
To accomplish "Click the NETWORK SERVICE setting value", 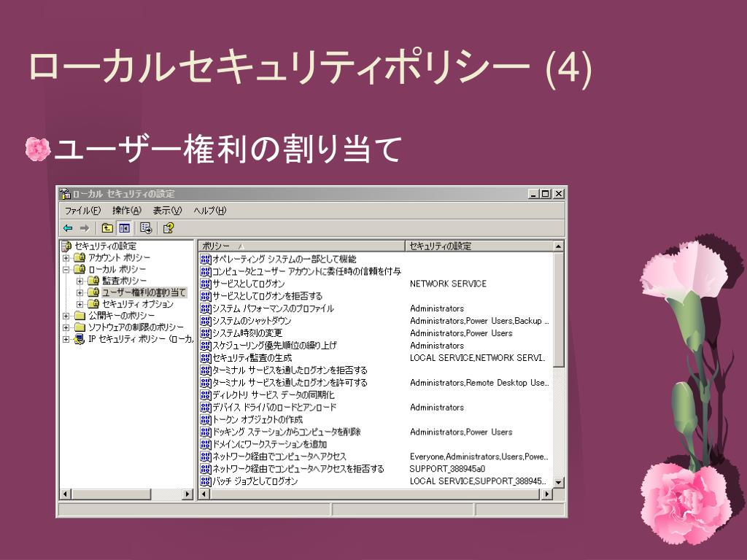I will 448,284.
